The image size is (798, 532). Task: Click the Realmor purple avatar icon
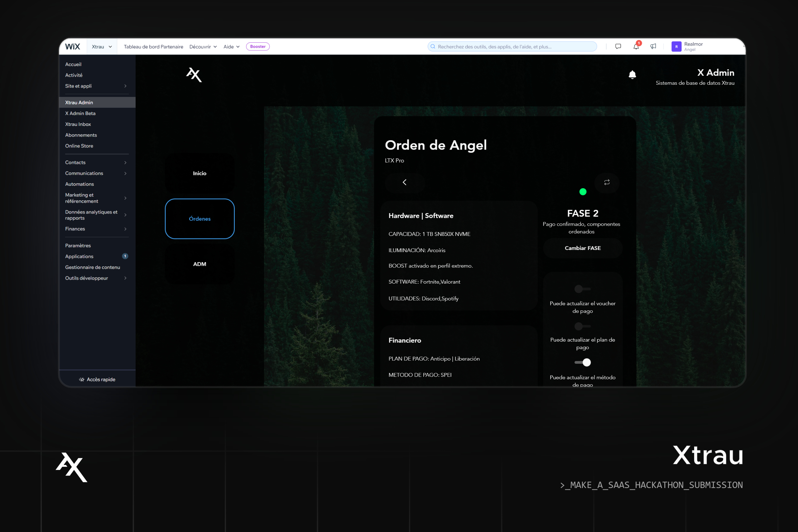pos(676,47)
